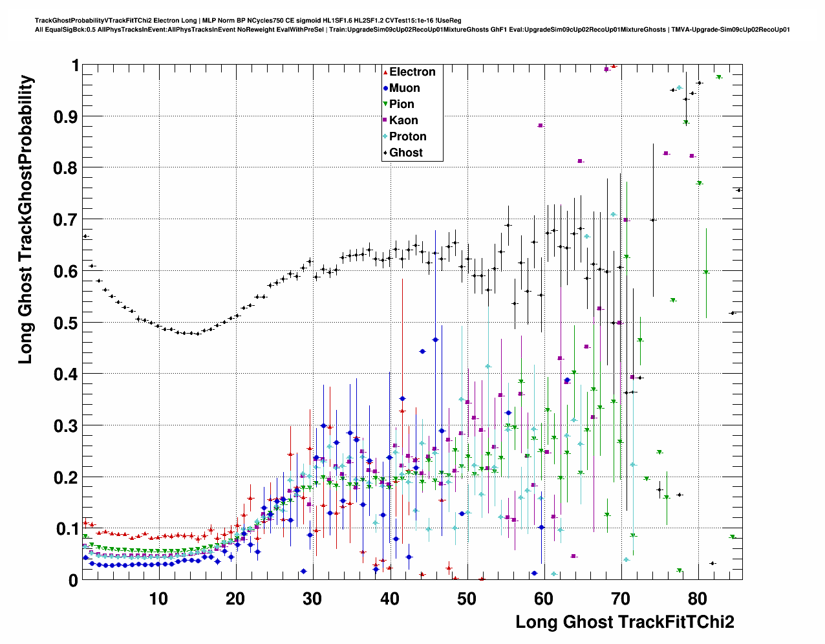The height and width of the screenshot is (644, 825).
Task: Click the x-axis tick label 70
Action: pyautogui.click(x=621, y=599)
